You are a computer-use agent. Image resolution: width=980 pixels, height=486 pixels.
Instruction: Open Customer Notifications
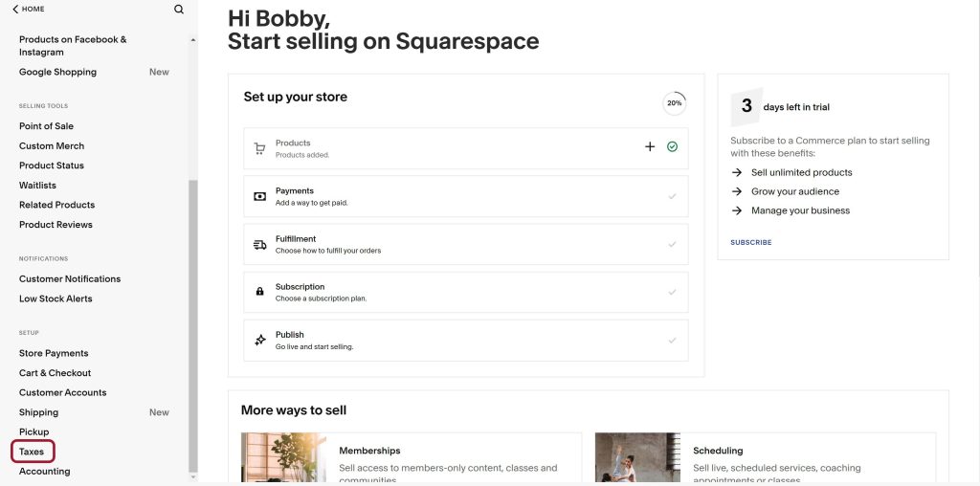pos(70,279)
